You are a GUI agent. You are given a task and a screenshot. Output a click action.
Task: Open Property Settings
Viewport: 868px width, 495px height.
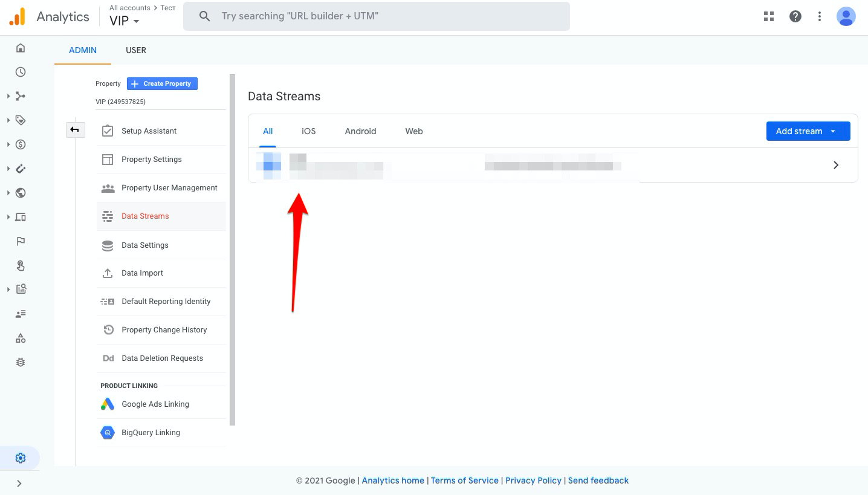point(161,160)
